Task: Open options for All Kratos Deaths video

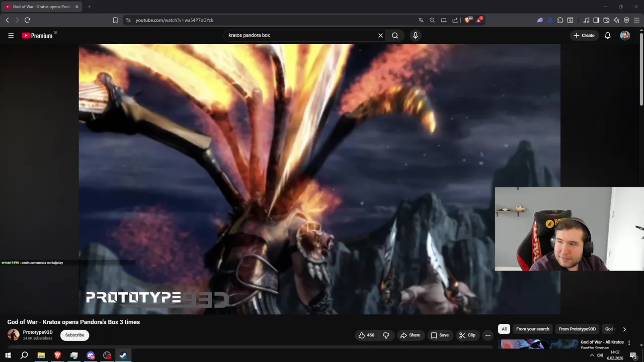Action: pos(629,343)
